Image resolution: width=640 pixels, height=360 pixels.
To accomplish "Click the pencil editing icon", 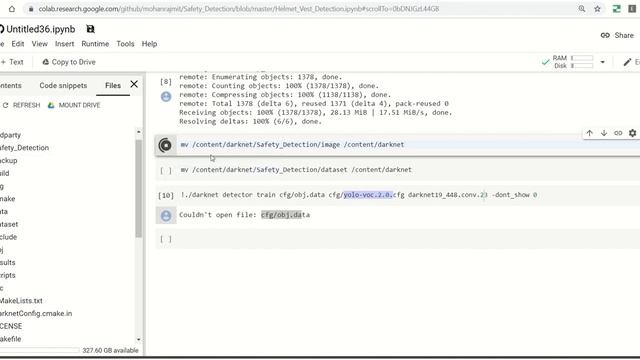I will point(627,62).
